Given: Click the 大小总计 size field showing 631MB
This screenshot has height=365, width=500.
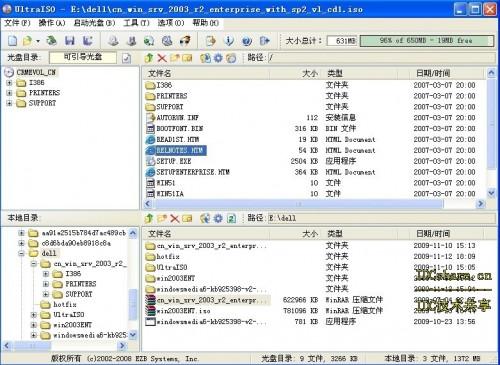Looking at the screenshot, I should tap(342, 41).
